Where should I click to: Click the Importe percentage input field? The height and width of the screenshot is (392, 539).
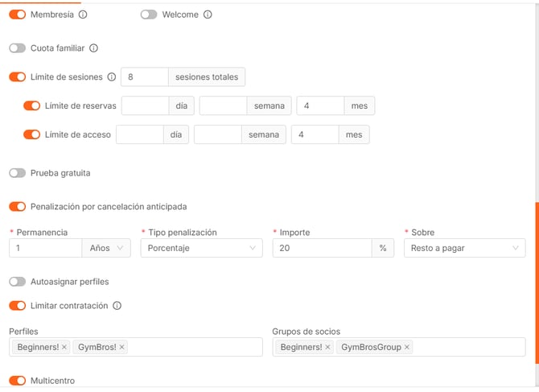click(321, 249)
